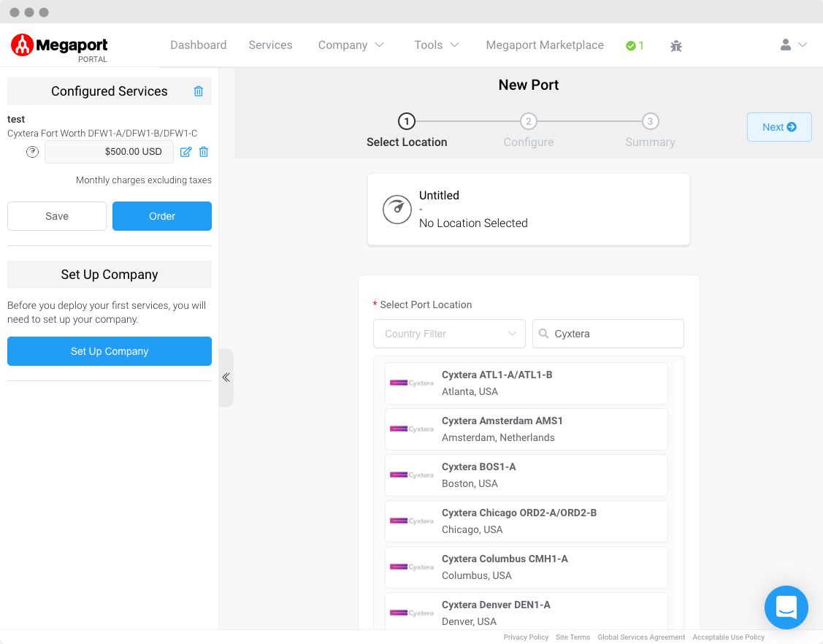Click the $500.00 USD price field
The width and height of the screenshot is (823, 644).
click(x=110, y=152)
